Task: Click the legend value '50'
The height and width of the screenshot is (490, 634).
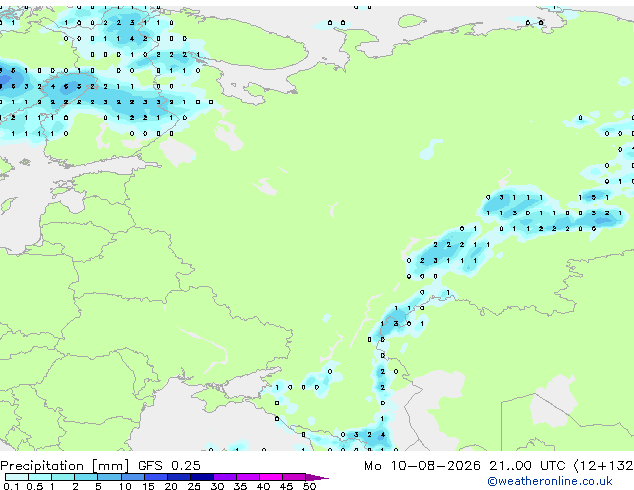Action: tap(309, 486)
